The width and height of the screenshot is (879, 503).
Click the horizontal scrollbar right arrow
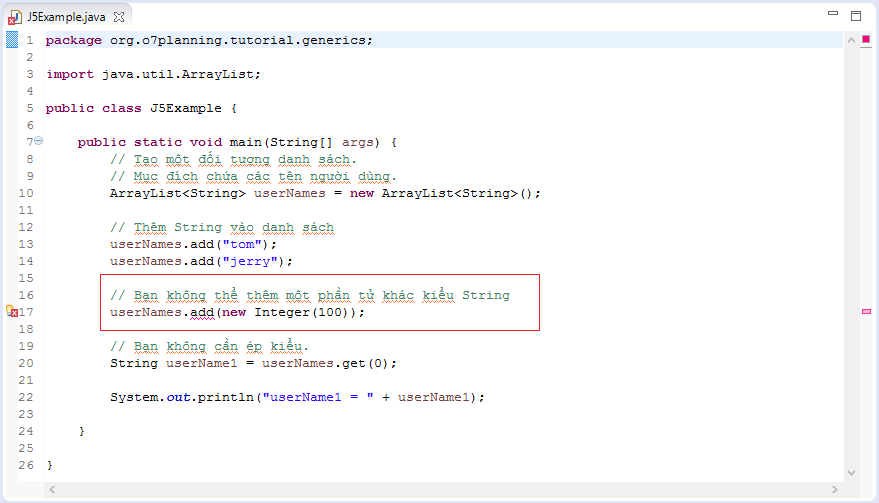(x=835, y=490)
